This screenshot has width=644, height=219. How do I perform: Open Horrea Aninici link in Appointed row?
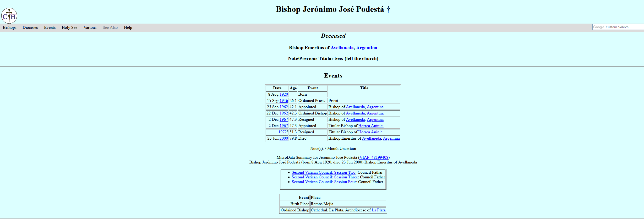(x=371, y=126)
